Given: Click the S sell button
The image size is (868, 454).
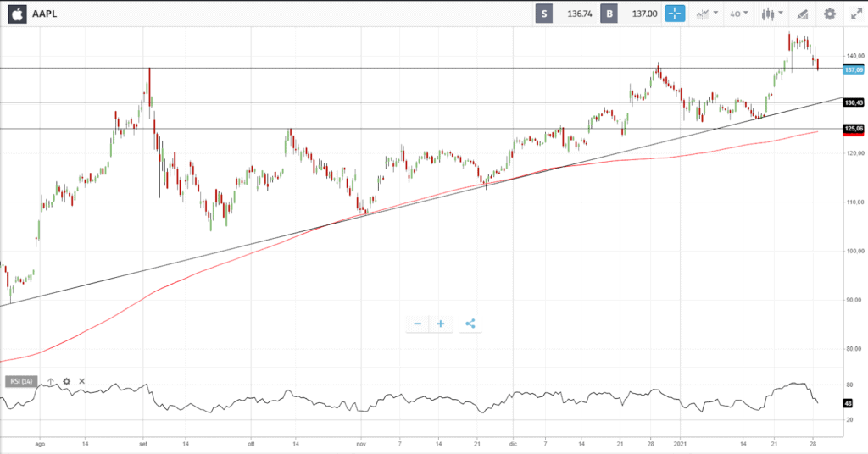Looking at the screenshot, I should (543, 14).
